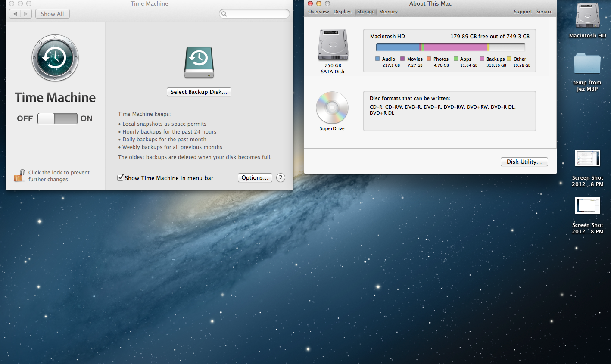Click the backup disk drive icon
Image resolution: width=611 pixels, height=364 pixels.
point(199,62)
